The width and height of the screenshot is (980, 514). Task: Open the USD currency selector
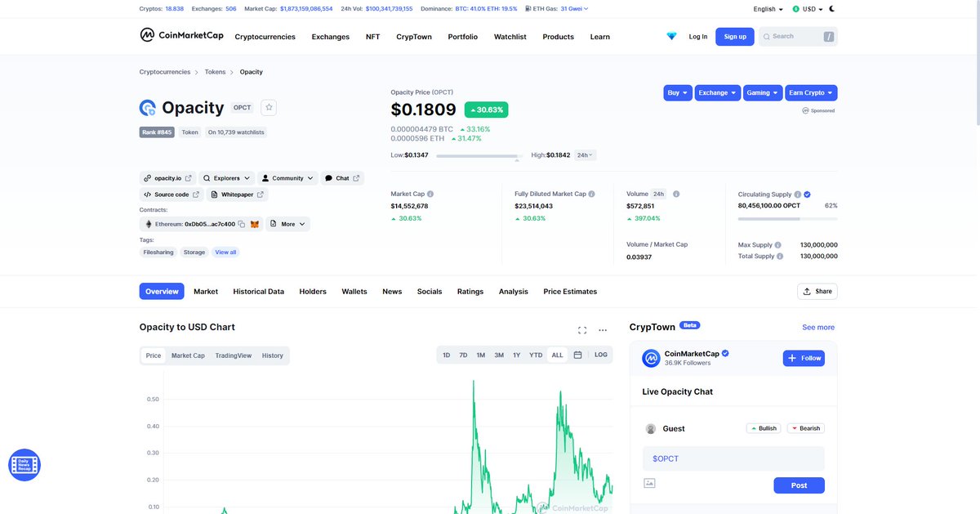tap(808, 9)
